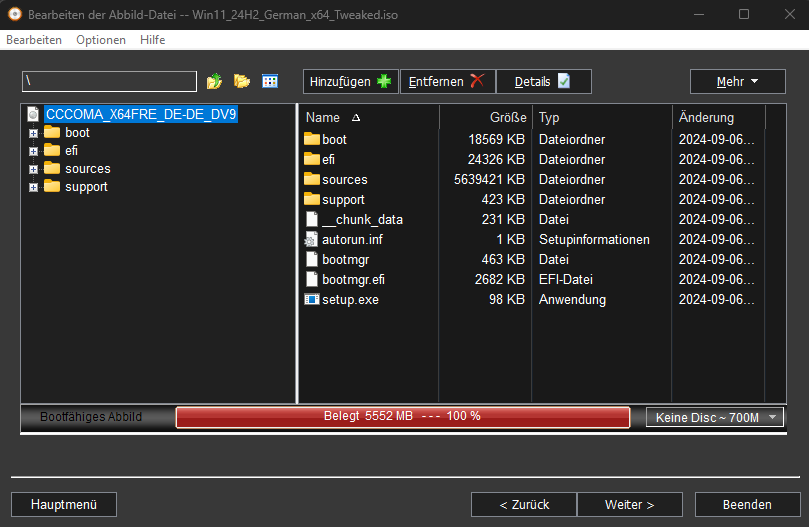Click the Weiter > button

click(630, 504)
